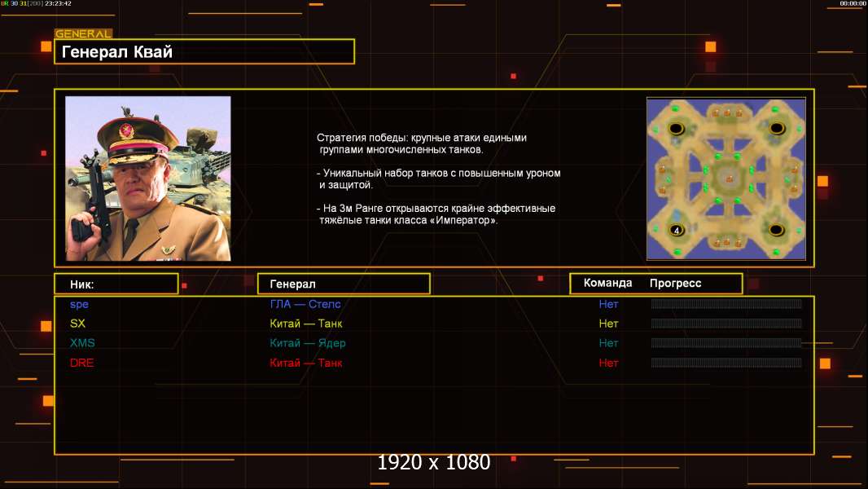Select player nickname 'SX'
The height and width of the screenshot is (489, 868).
point(77,324)
